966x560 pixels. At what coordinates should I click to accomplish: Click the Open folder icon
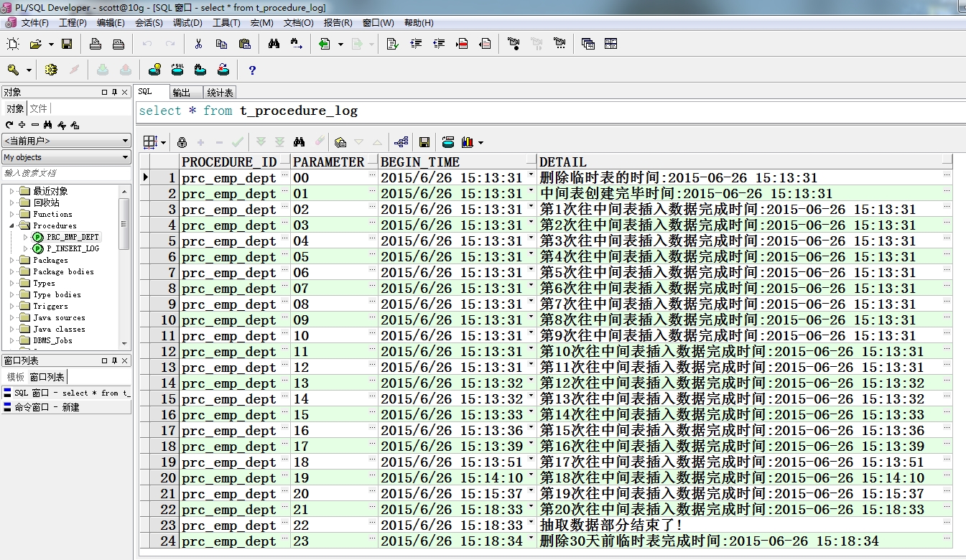(x=35, y=45)
